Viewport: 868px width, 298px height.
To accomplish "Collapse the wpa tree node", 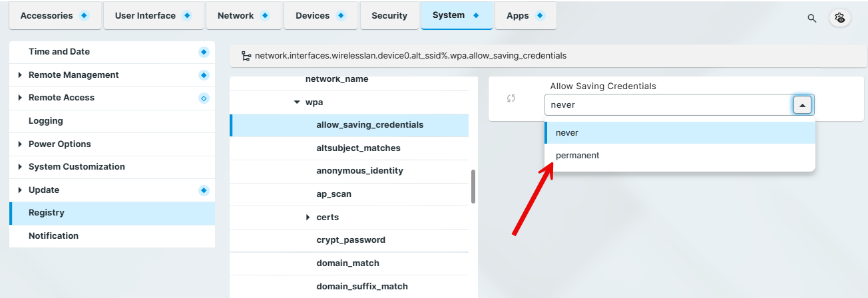I will point(297,102).
